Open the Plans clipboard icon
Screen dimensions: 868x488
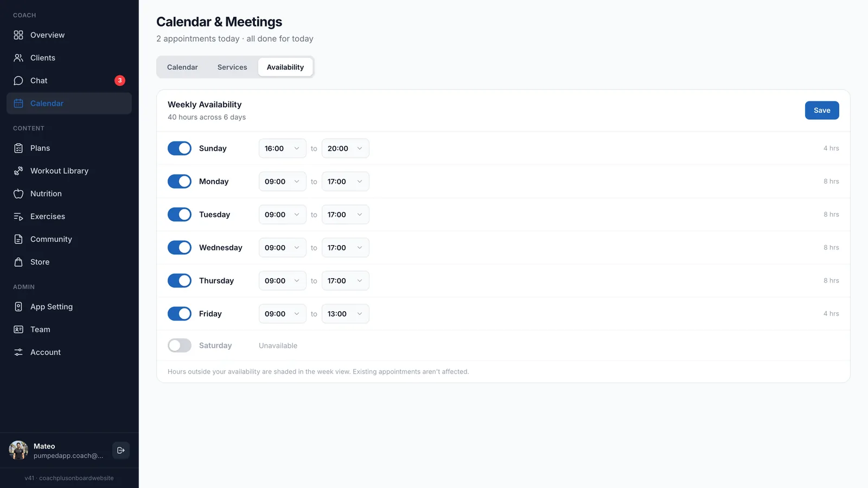tap(18, 148)
